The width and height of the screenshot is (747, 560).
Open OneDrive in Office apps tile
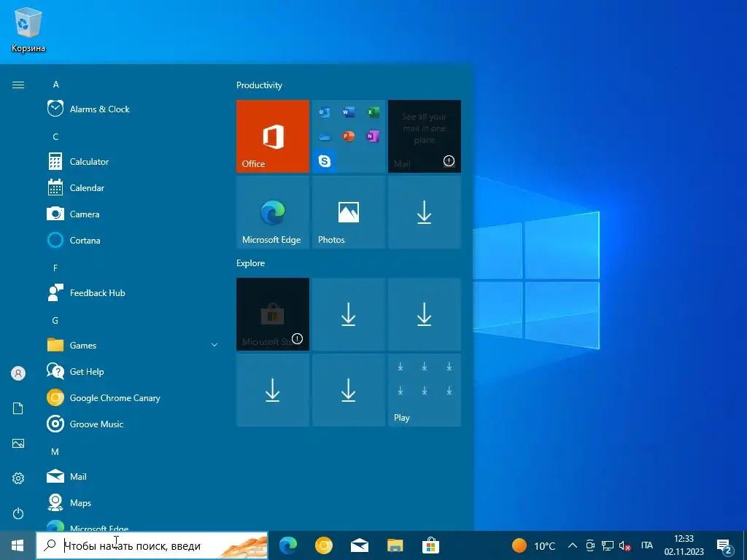tap(325, 136)
